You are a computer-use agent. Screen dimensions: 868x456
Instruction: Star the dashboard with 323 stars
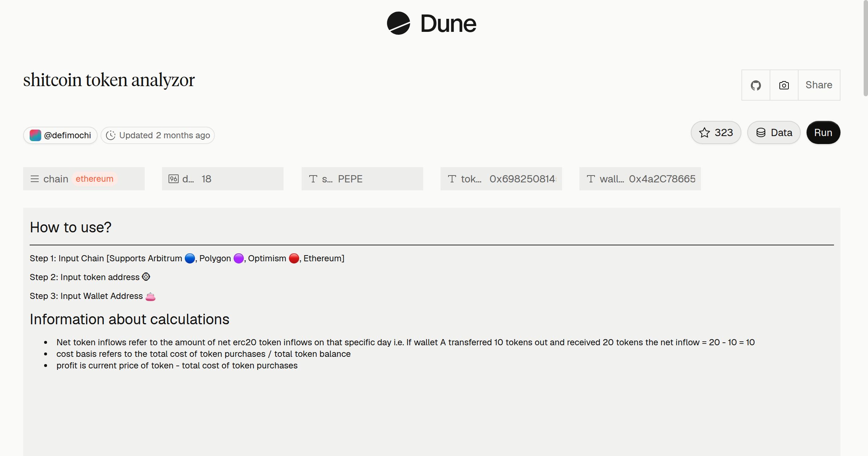tap(716, 132)
